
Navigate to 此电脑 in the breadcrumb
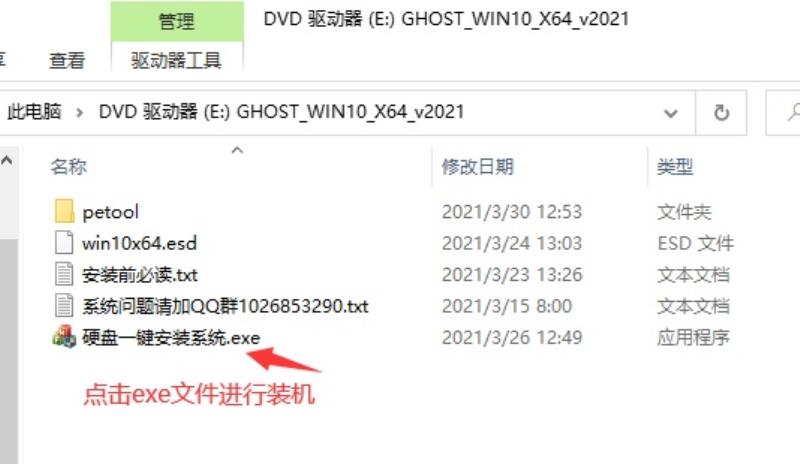pyautogui.click(x=34, y=112)
